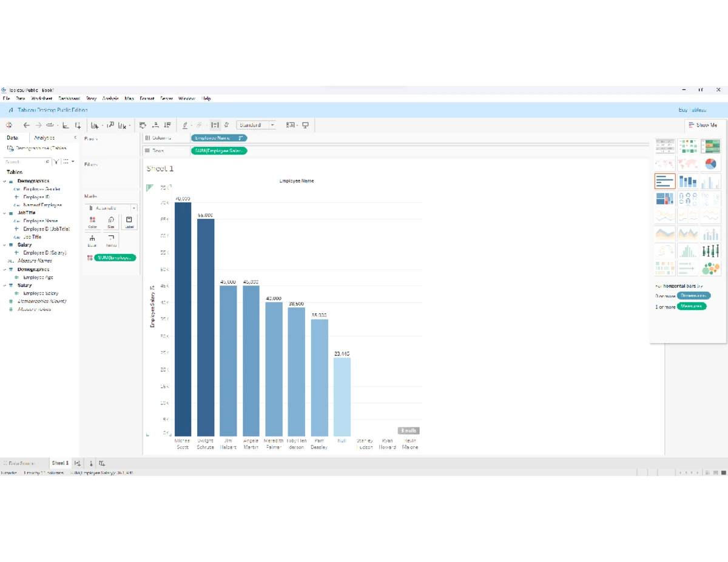Switch to the Analytics tab
The image size is (728, 562).
pyautogui.click(x=44, y=138)
